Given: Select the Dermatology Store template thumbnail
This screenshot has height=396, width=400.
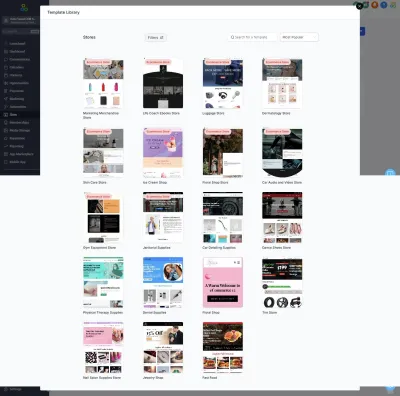Looking at the screenshot, I should click(282, 83).
